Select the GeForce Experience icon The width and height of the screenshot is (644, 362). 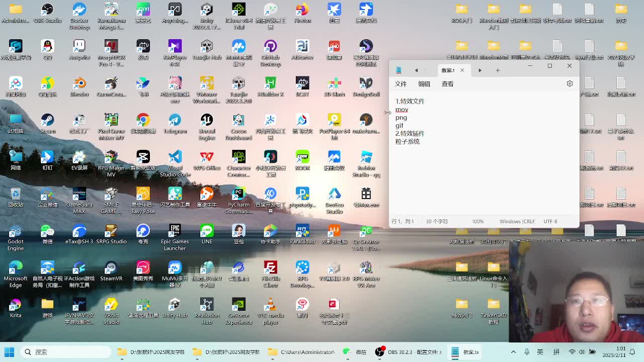pos(238,311)
